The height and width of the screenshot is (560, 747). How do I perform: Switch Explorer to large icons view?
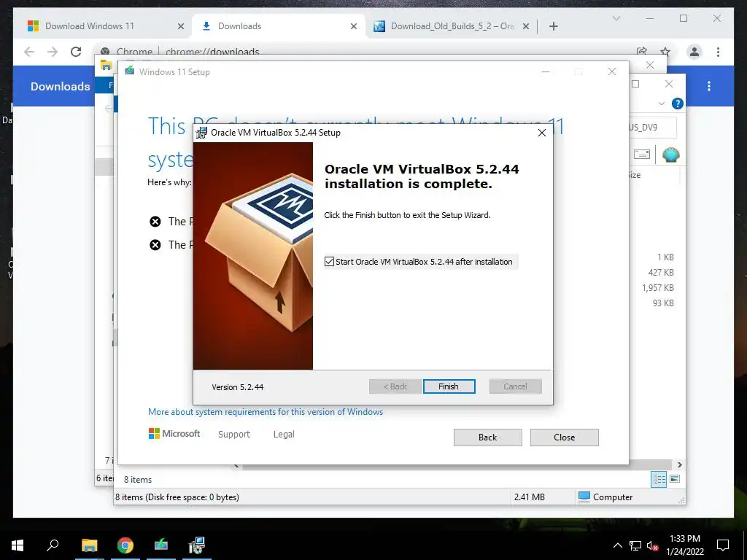click(675, 479)
